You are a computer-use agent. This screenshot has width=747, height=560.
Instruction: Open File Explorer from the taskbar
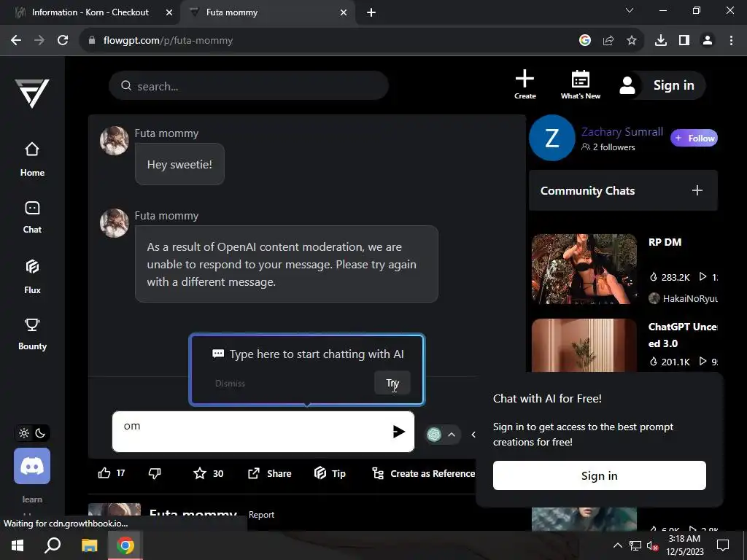[x=89, y=545]
